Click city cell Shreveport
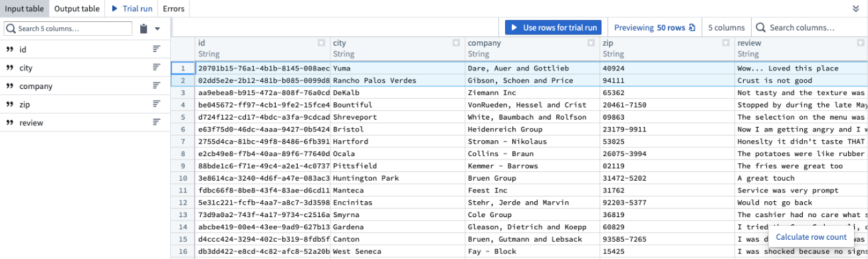The height and width of the screenshot is (259, 868). click(x=397, y=117)
